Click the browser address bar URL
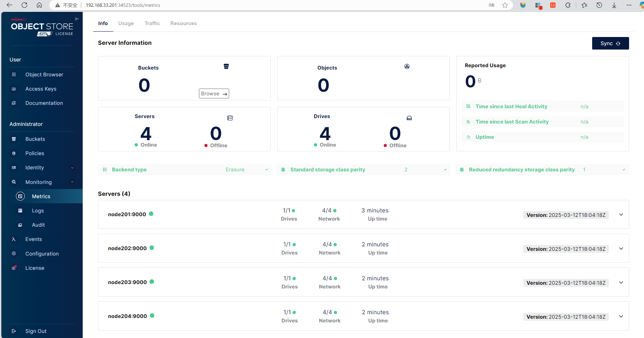644x338 pixels. coord(123,5)
